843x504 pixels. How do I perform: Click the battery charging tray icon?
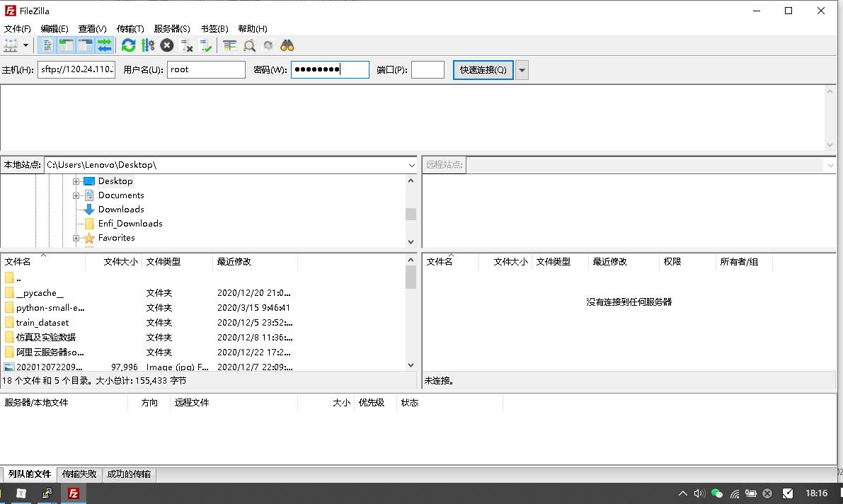[750, 493]
